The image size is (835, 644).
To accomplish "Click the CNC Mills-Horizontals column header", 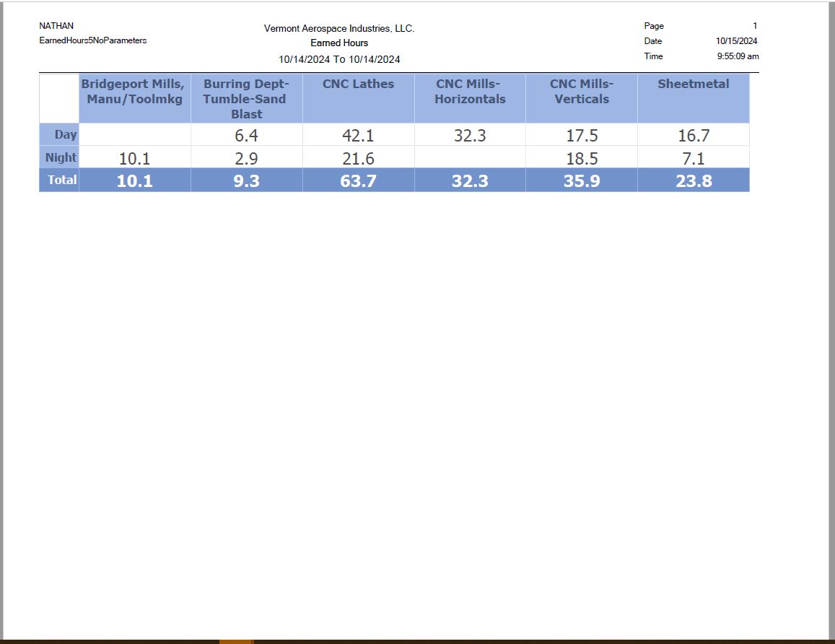I will 471,98.
